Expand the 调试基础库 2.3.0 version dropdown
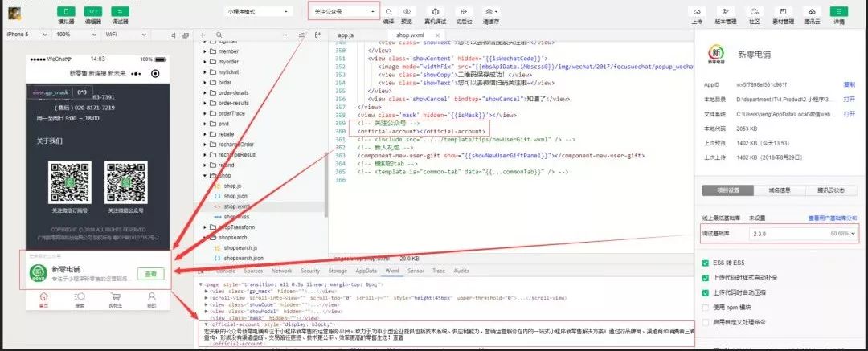 coord(804,234)
